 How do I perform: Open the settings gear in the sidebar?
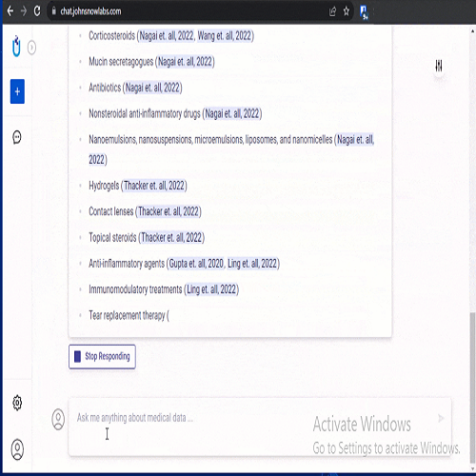point(17,403)
